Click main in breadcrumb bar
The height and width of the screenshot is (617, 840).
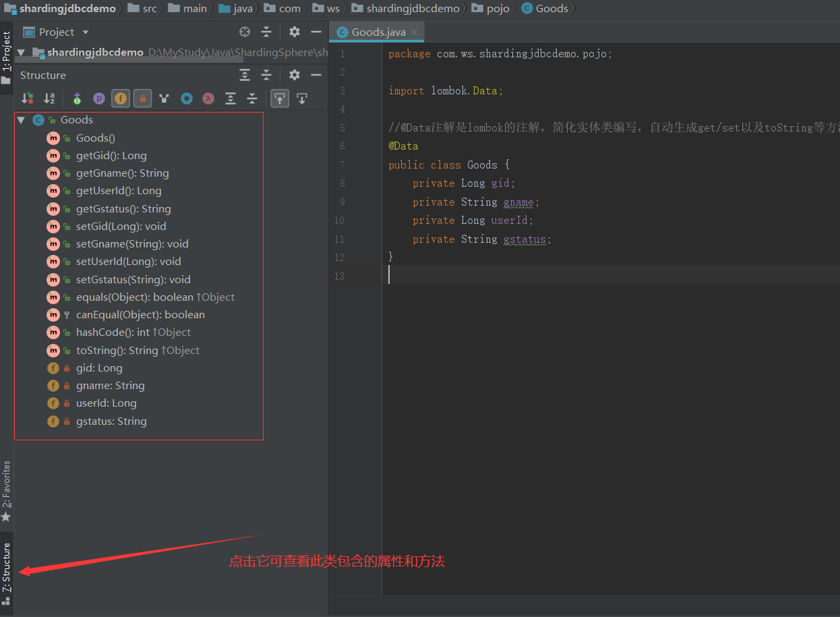click(x=187, y=9)
